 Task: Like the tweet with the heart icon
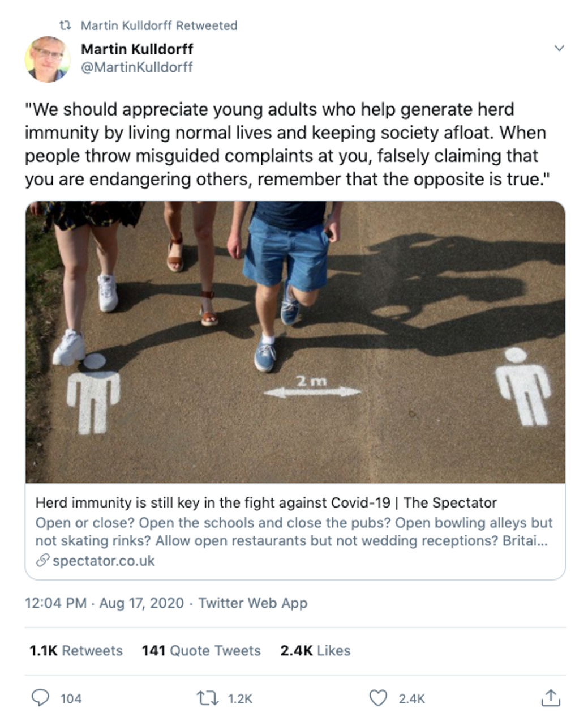(378, 698)
